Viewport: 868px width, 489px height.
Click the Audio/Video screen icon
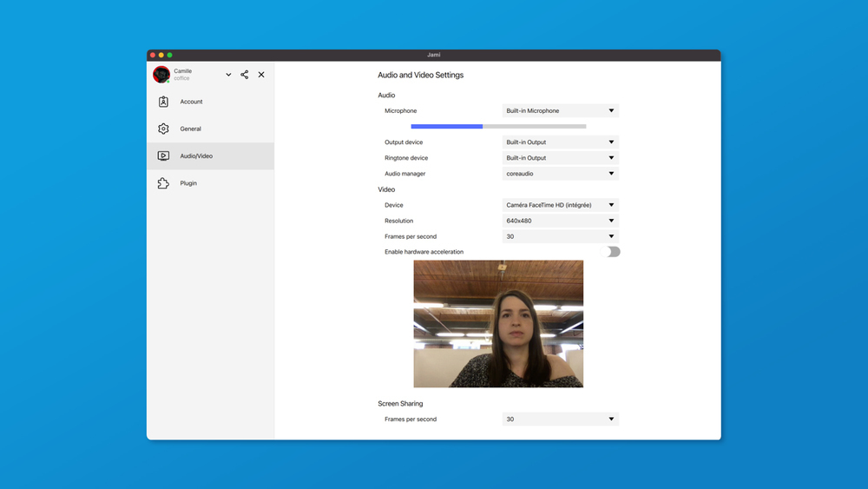(x=163, y=155)
